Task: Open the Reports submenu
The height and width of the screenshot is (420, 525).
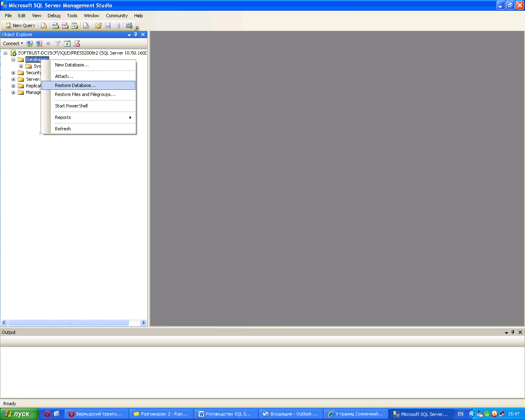Action: (89, 117)
